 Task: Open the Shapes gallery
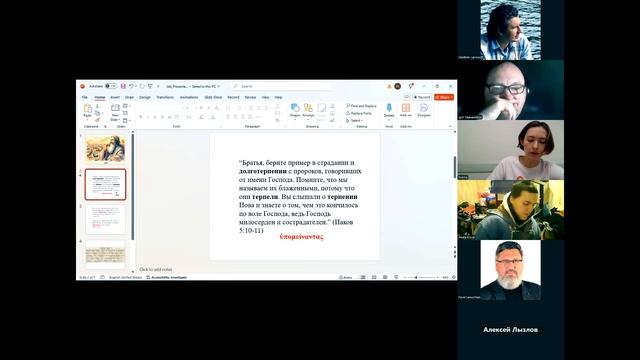pos(295,111)
